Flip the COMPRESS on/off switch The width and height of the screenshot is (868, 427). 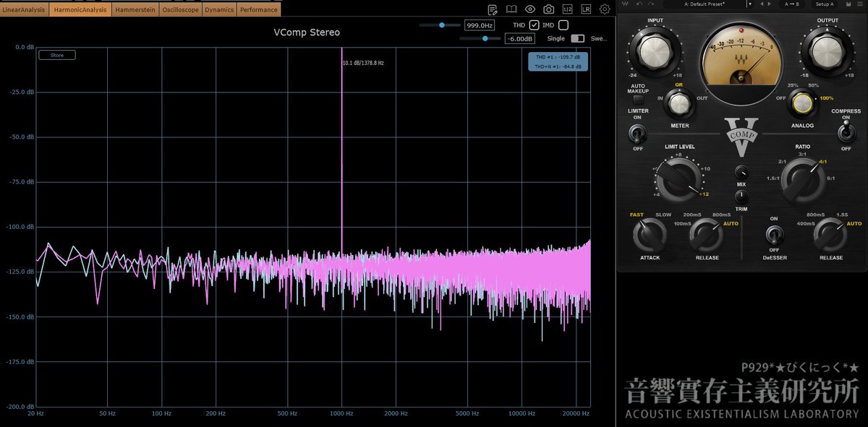coord(846,132)
